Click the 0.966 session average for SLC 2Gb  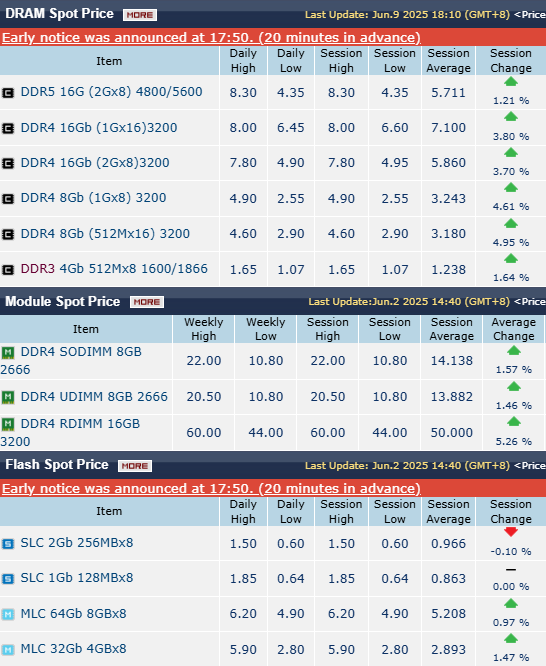(448, 544)
